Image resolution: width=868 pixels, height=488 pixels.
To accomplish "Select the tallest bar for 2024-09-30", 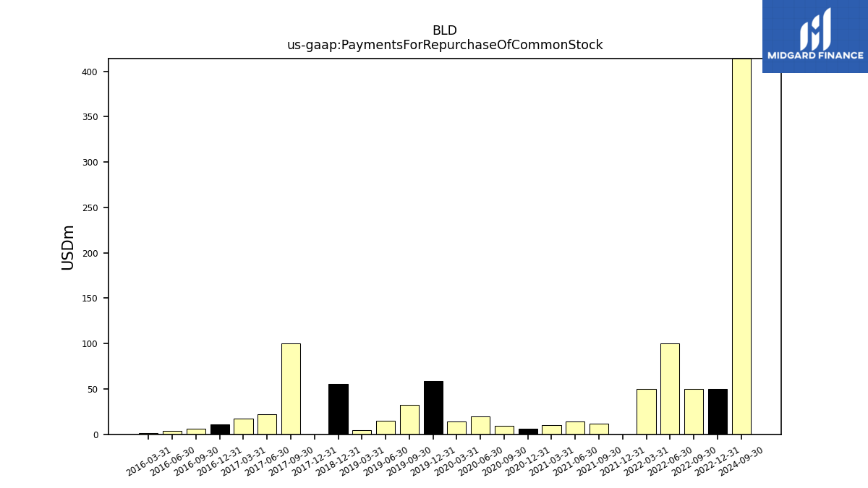I will click(741, 247).
